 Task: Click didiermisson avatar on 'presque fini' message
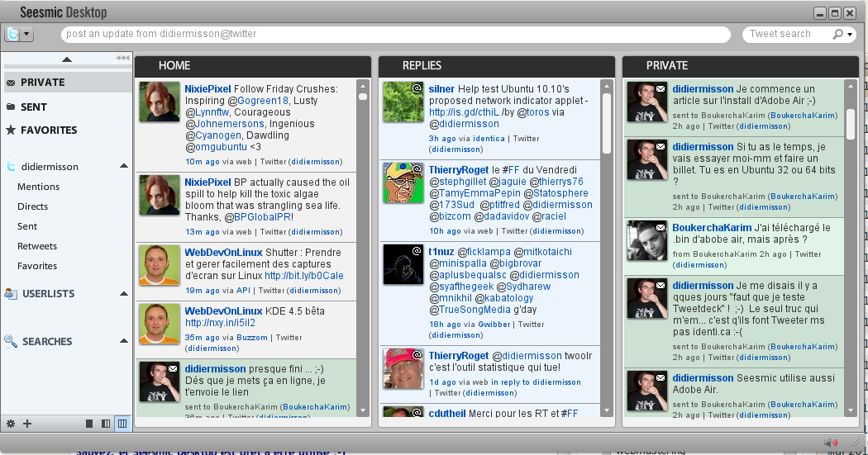click(160, 382)
